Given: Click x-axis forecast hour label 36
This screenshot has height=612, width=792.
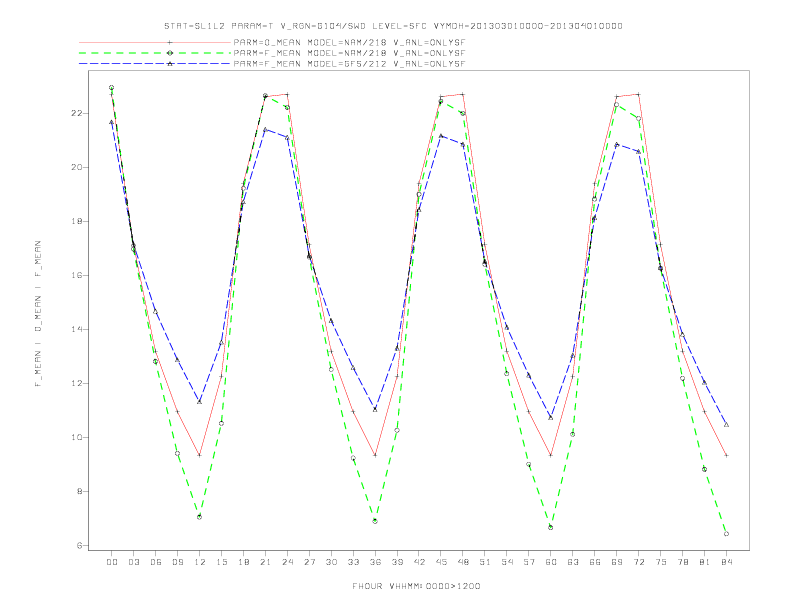Looking at the screenshot, I should 375,562.
